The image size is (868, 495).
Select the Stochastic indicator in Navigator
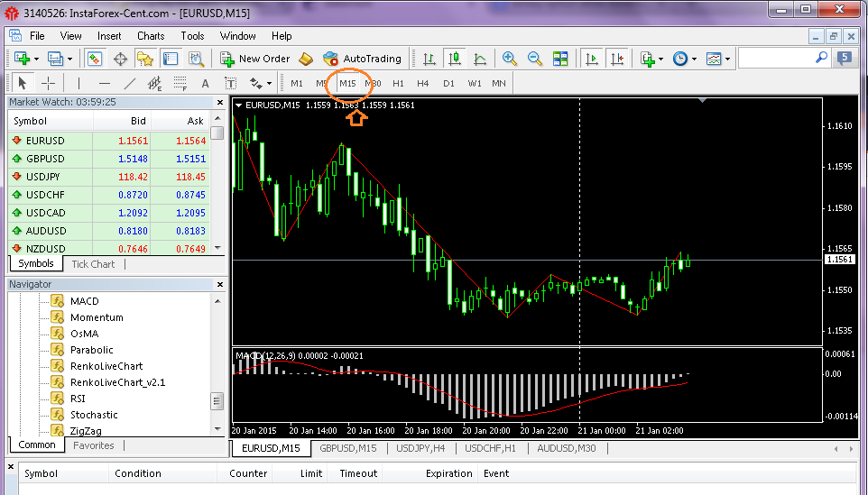pyautogui.click(x=94, y=415)
